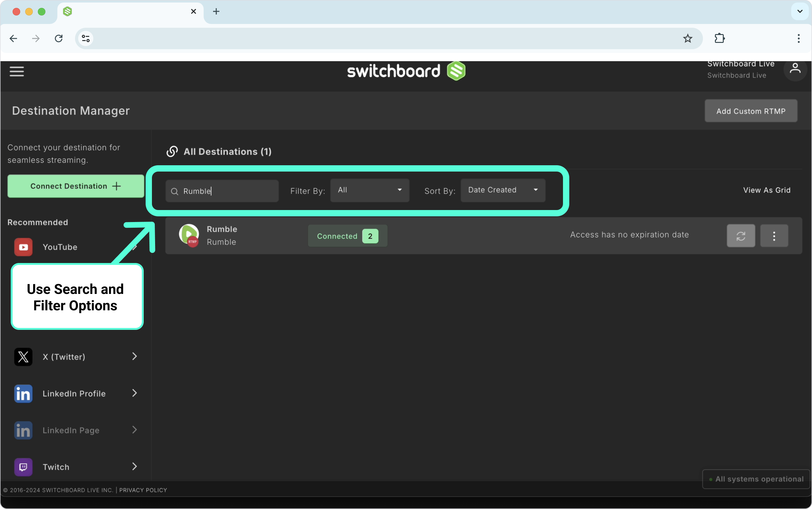Screen dimensions: 812x509
Task: Open the browser three-dot menu
Action: [x=798, y=38]
